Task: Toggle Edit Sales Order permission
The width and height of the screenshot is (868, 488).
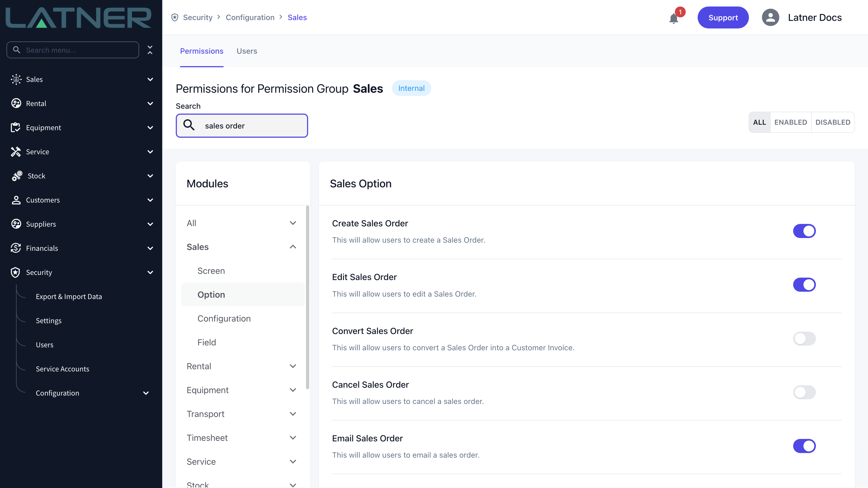Action: point(804,285)
